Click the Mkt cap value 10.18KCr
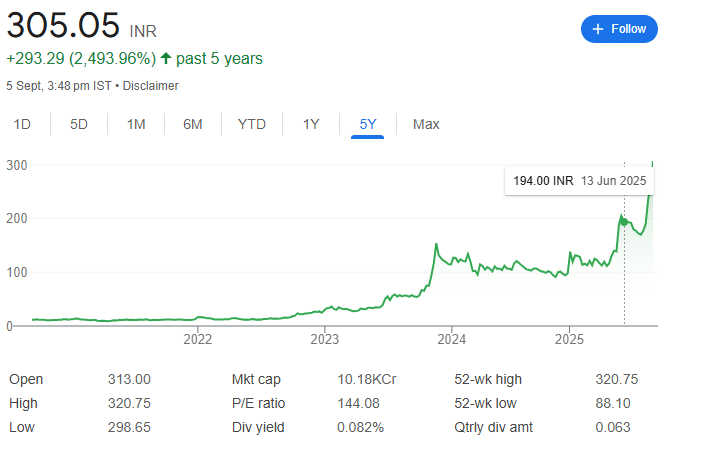Screen dimensions: 702x451 (x=367, y=379)
